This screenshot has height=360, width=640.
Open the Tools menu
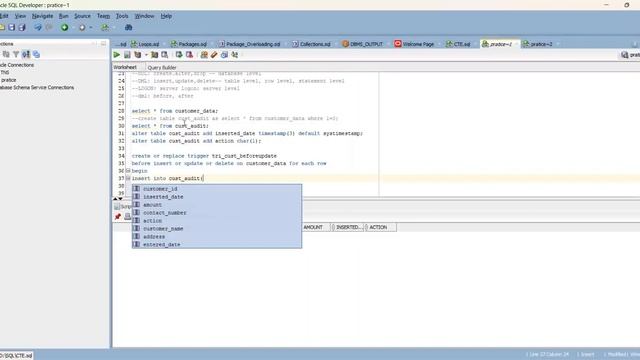tap(122, 16)
